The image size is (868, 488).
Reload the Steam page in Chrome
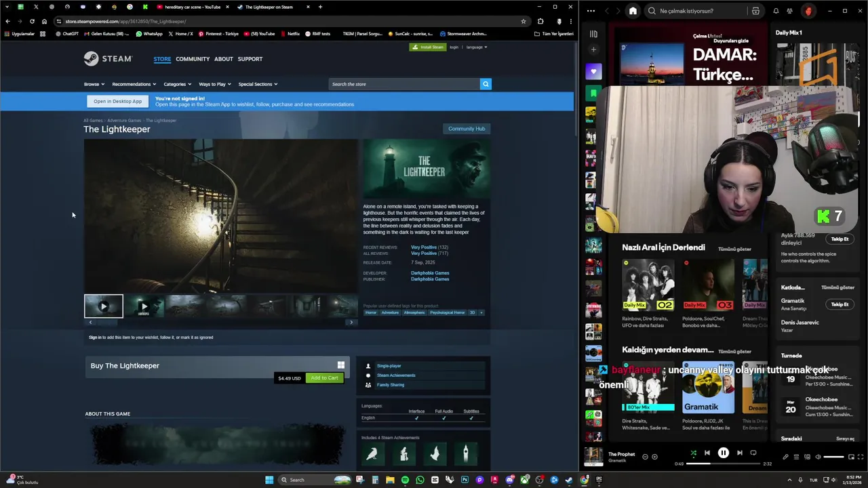tap(32, 21)
